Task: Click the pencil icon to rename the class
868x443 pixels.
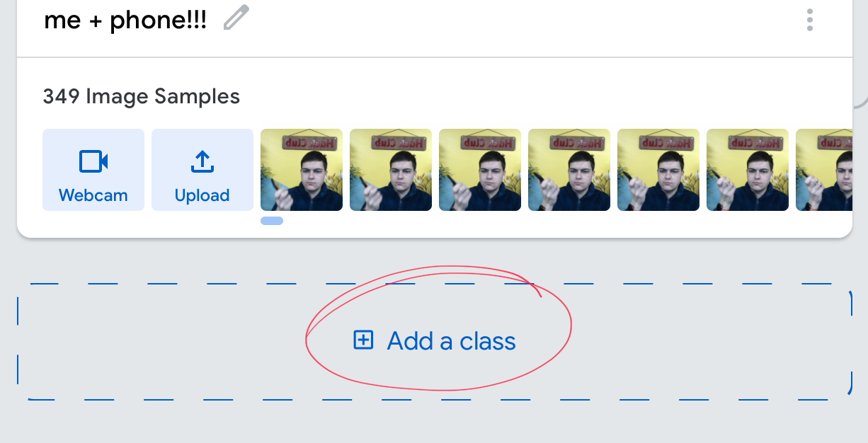Action: [x=236, y=18]
